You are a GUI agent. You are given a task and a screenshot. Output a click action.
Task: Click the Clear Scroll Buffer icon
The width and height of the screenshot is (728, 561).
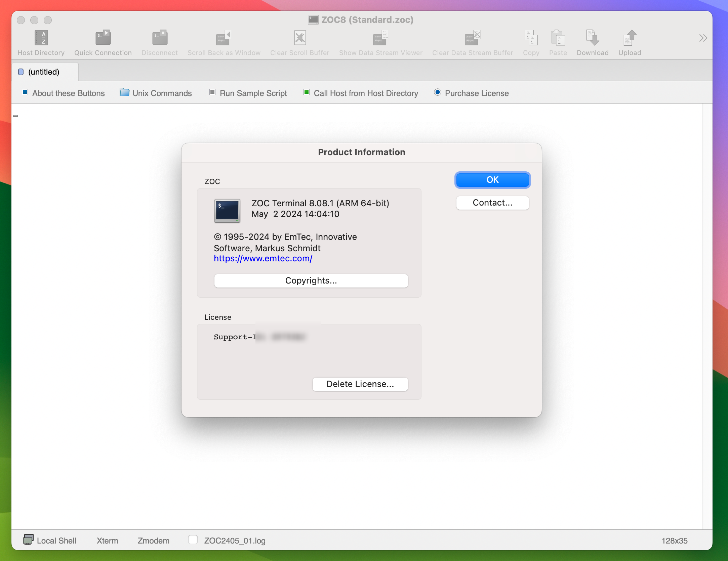pos(300,38)
